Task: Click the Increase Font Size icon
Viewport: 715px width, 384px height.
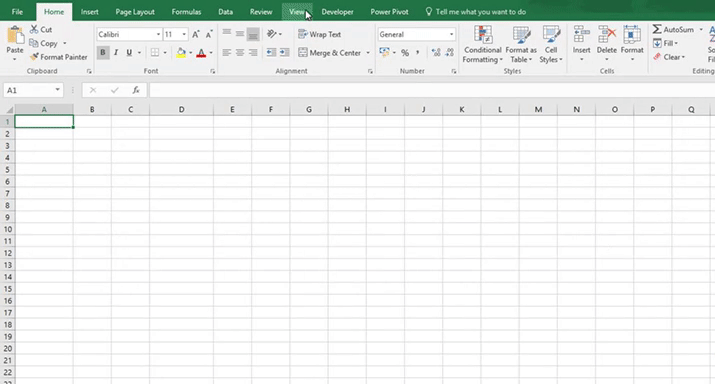Action: coord(196,34)
